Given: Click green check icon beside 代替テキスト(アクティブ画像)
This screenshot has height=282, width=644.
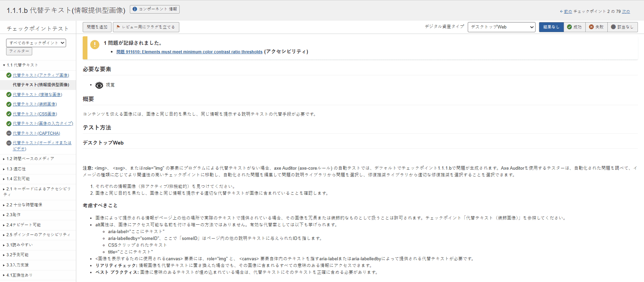Looking at the screenshot, I should tap(9, 75).
